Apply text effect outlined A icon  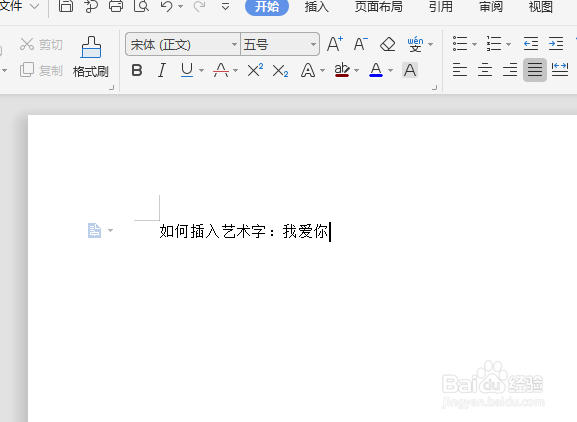[x=308, y=70]
